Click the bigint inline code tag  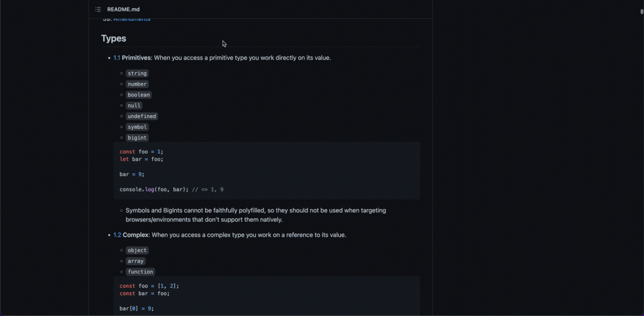click(137, 138)
